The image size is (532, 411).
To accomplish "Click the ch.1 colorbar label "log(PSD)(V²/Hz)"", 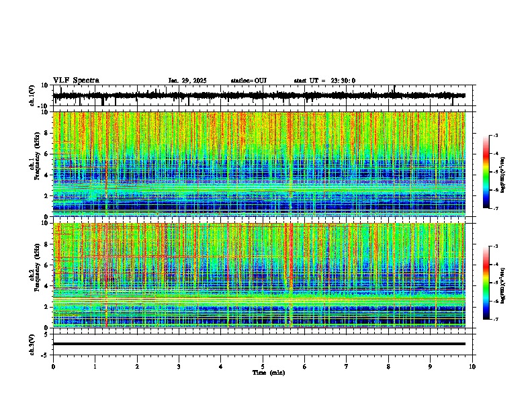I will point(503,175).
